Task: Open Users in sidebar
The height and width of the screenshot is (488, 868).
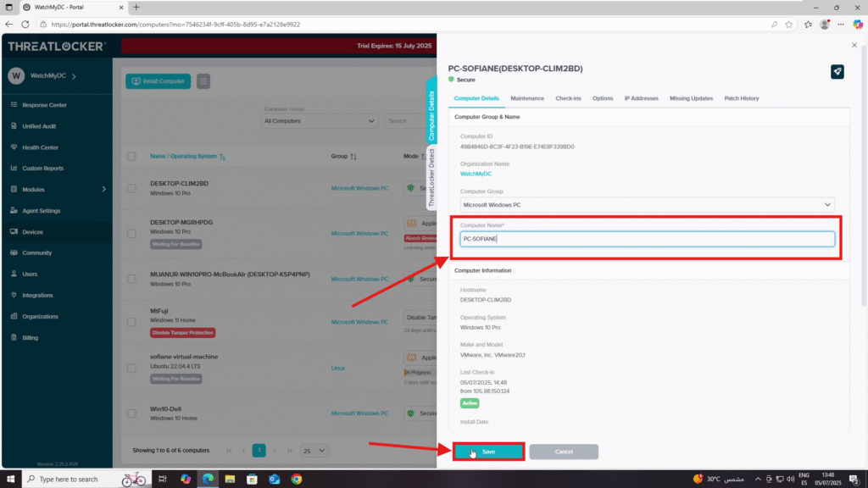Action: click(x=30, y=274)
